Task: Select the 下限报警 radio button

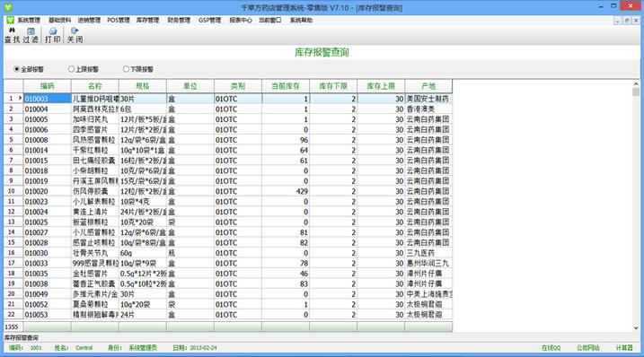Action: [126, 69]
